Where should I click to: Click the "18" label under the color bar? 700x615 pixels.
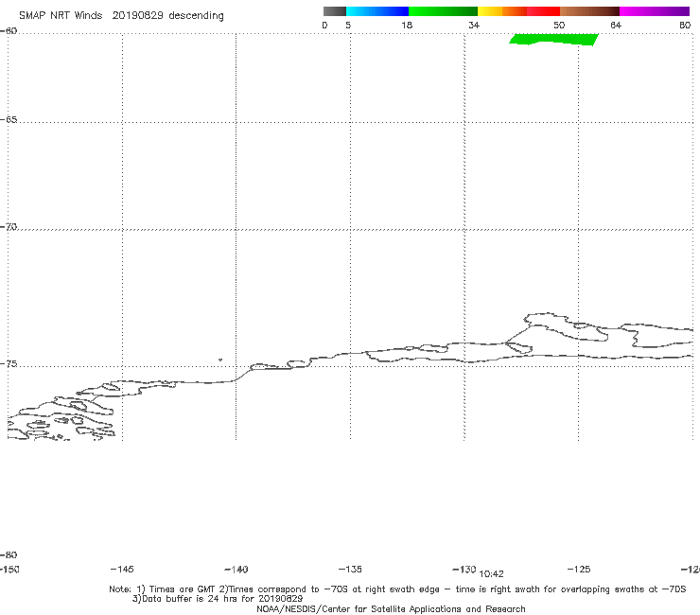(407, 25)
